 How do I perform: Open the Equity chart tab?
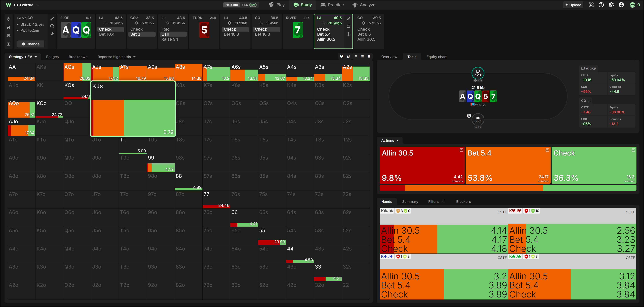(437, 57)
